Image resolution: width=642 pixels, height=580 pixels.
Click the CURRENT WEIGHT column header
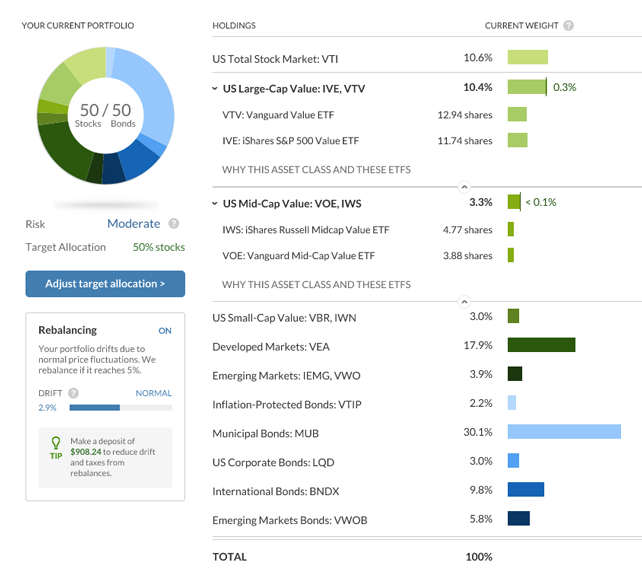point(521,25)
